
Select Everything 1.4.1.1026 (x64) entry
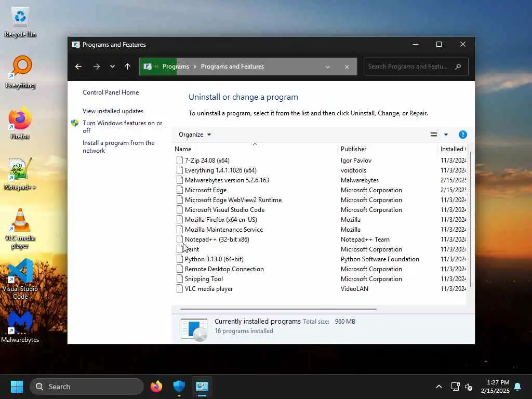pos(321,170)
